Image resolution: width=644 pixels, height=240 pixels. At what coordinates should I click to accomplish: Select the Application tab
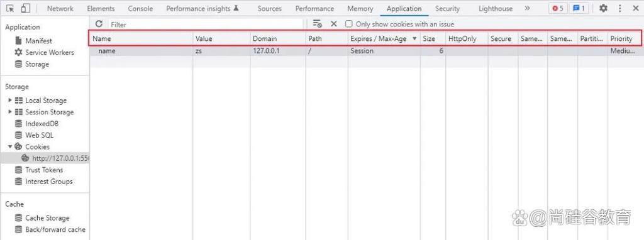click(404, 8)
